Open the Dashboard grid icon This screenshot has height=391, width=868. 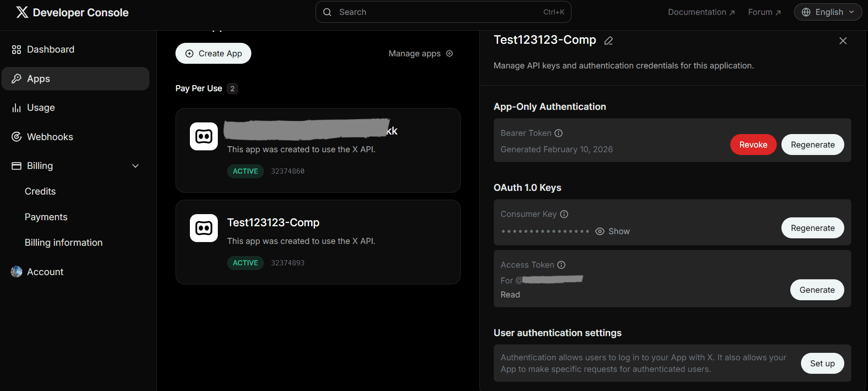coord(16,49)
